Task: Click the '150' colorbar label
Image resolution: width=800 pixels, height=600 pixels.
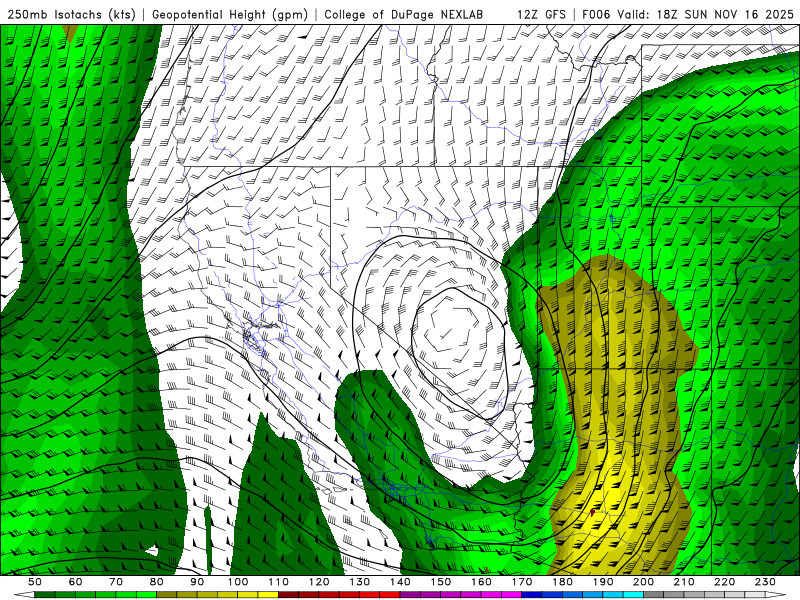Action: point(441,582)
